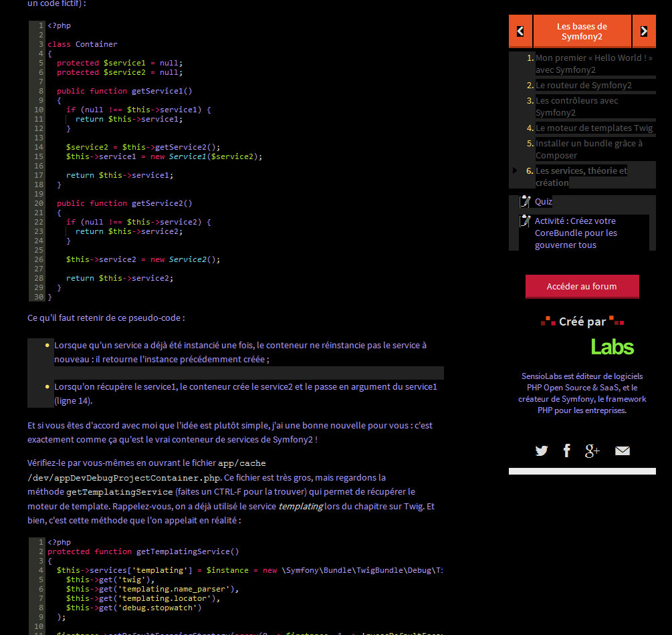Open chapter Le routeur de Symfony2
Image resolution: width=672 pixels, height=635 pixels.
pyautogui.click(x=584, y=86)
